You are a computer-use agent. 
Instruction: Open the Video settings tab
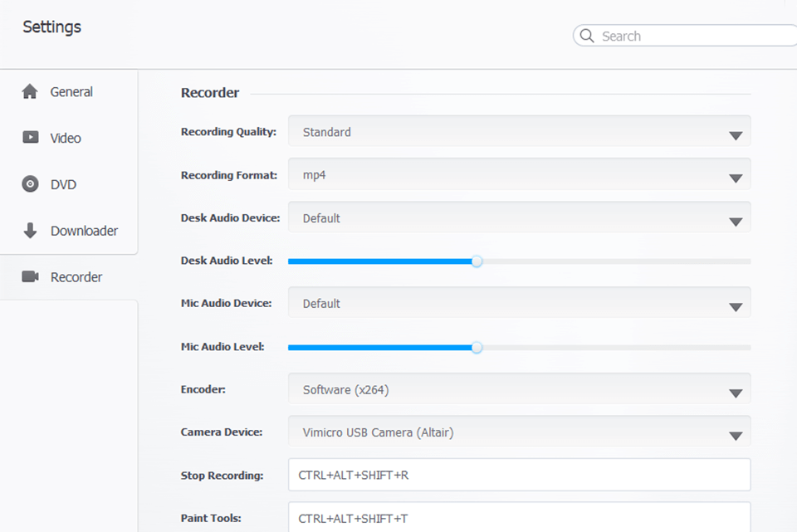coord(66,138)
